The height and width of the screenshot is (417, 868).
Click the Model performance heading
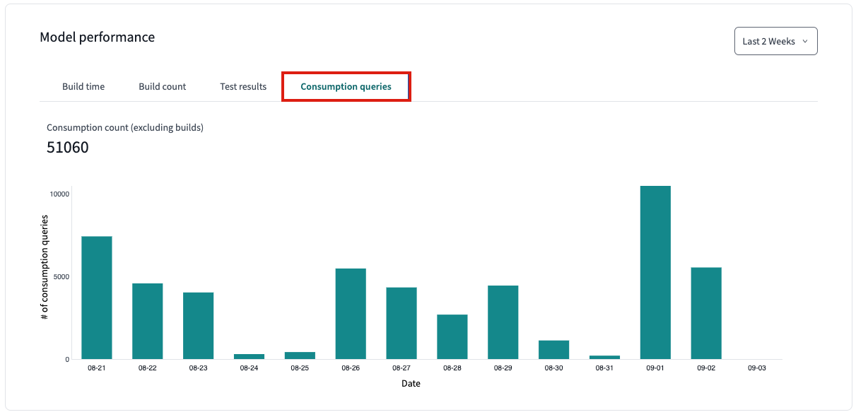[97, 37]
